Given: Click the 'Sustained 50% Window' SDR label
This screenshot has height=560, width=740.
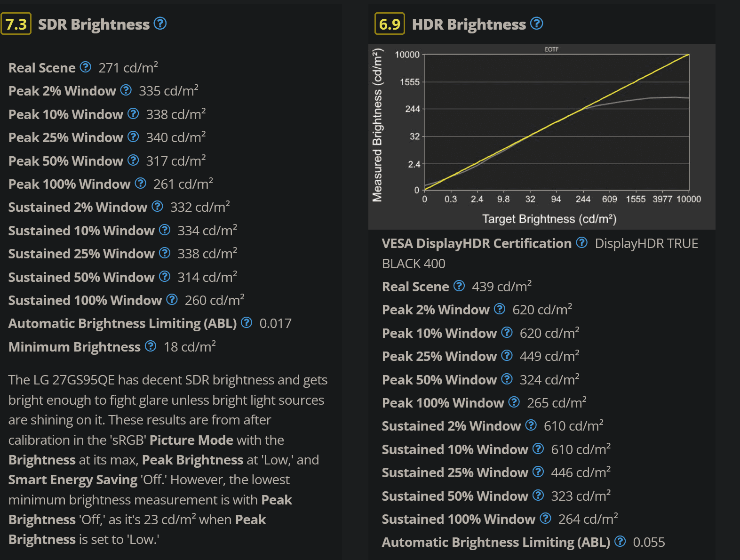Looking at the screenshot, I should click(x=81, y=277).
